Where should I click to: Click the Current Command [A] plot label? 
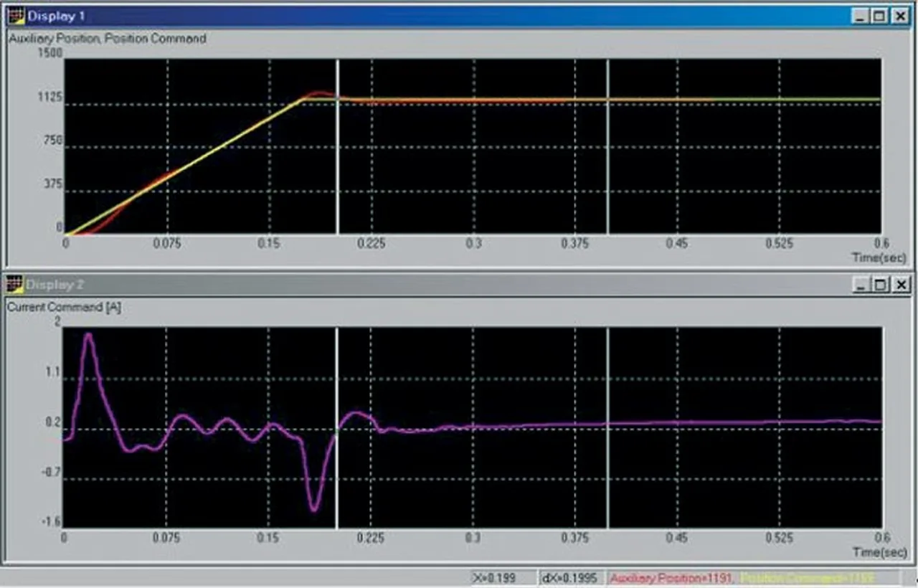(x=64, y=307)
